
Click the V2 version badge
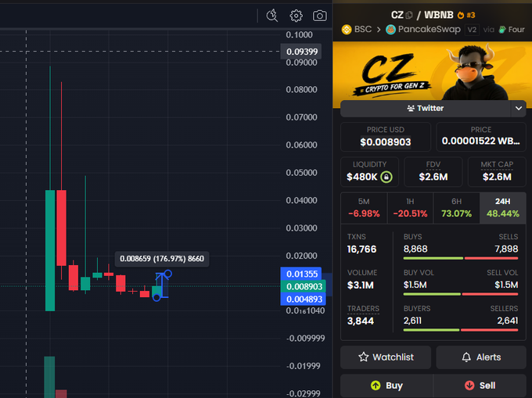(x=472, y=30)
